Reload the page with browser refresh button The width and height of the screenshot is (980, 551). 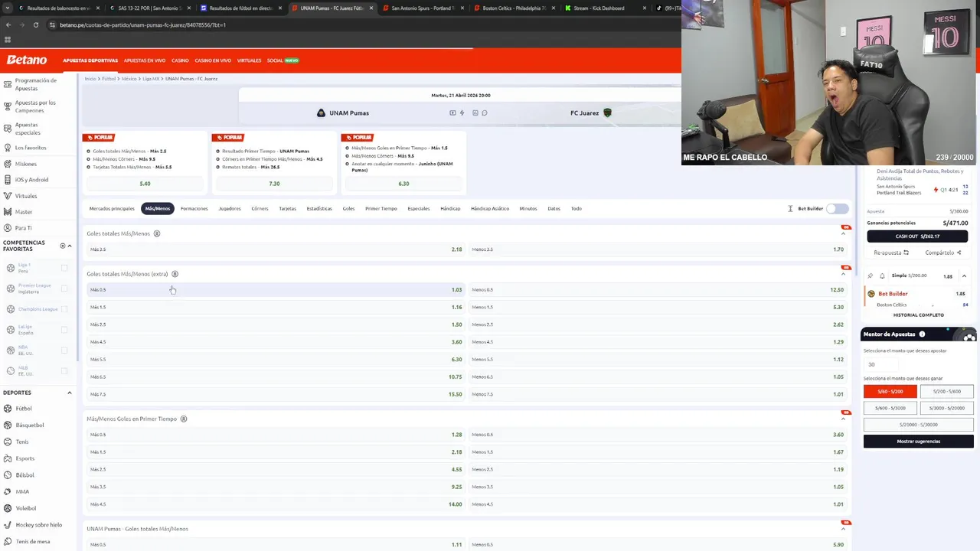(x=35, y=24)
